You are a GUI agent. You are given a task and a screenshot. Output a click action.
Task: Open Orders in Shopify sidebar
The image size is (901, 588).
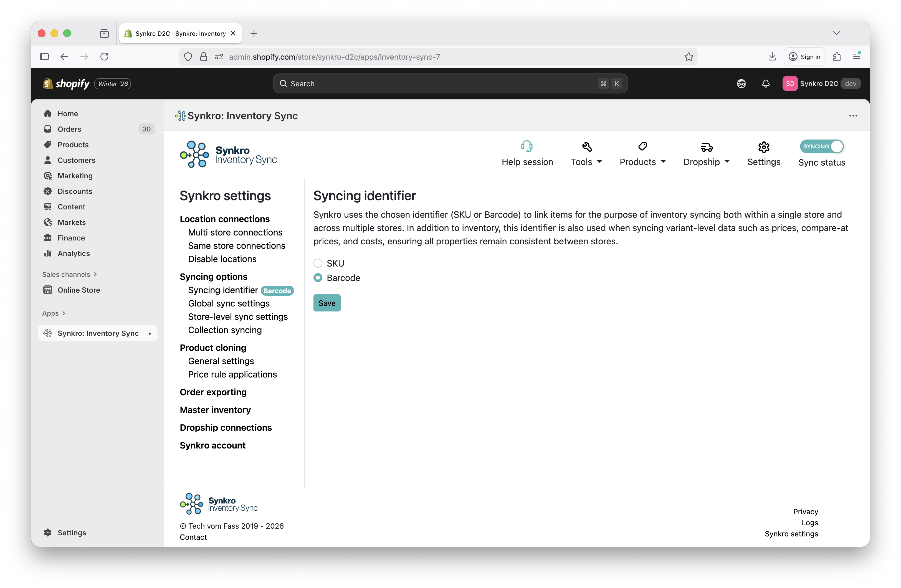[69, 129]
